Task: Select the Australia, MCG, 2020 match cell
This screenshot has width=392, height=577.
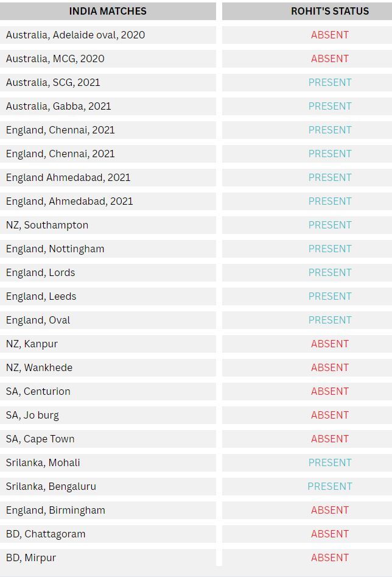Action: point(108,58)
